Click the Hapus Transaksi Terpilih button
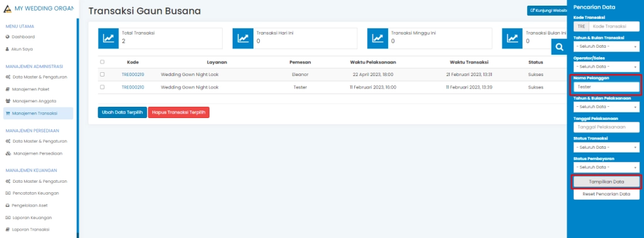 (x=179, y=112)
